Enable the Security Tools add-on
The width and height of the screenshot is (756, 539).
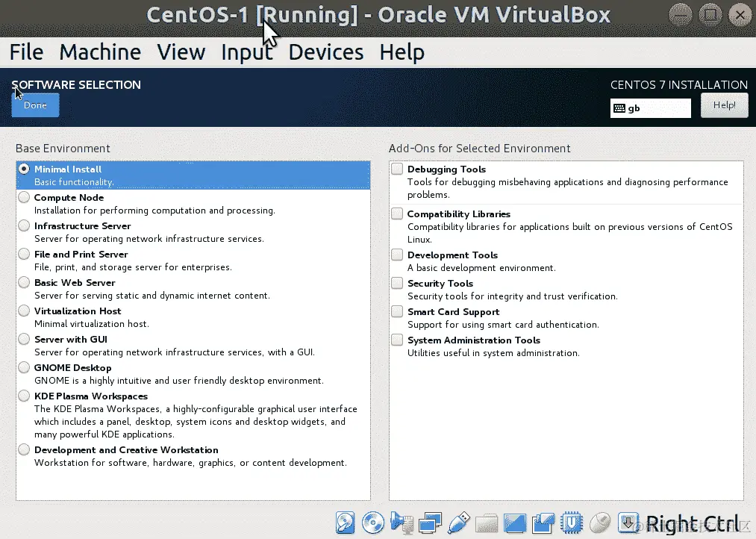(x=397, y=283)
